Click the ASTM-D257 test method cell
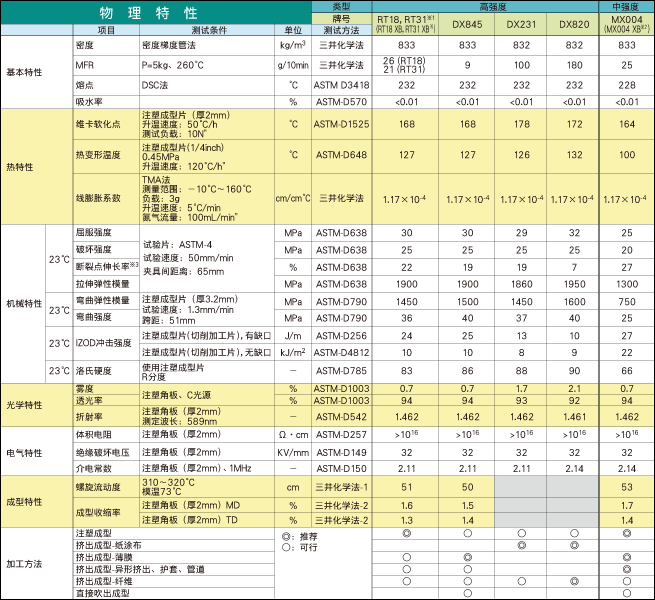 [341, 435]
